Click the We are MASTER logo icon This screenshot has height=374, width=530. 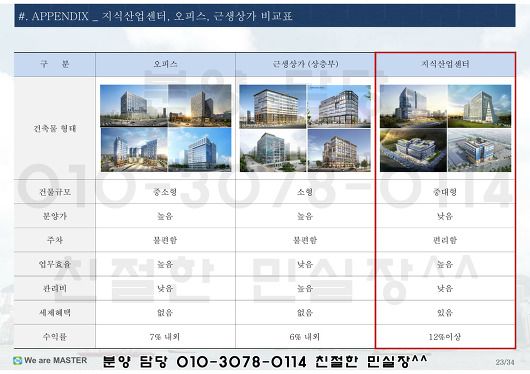click(18, 360)
